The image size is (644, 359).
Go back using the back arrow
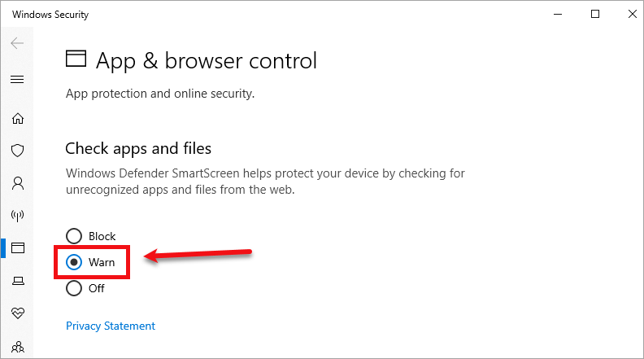(17, 43)
